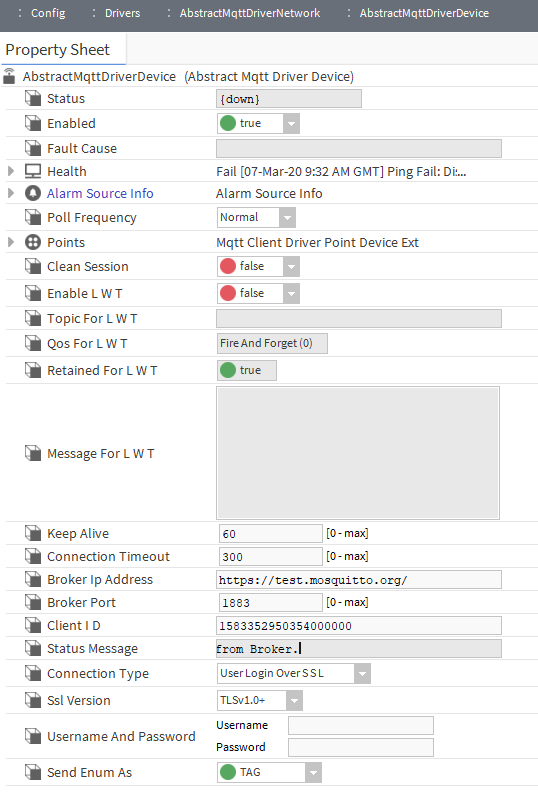538x801 pixels.
Task: Click the Broker Port 1883 field
Action: (x=271, y=602)
